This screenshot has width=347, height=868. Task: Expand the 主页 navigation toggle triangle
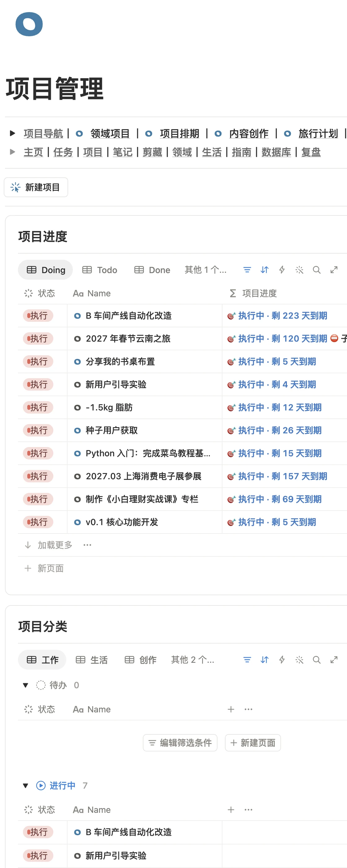click(x=12, y=152)
